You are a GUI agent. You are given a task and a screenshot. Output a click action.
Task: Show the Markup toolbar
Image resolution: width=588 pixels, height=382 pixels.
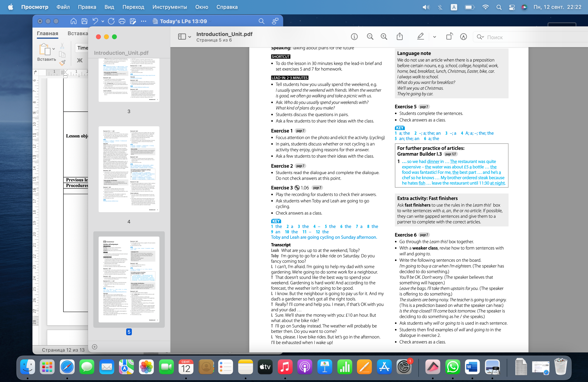coord(463,37)
